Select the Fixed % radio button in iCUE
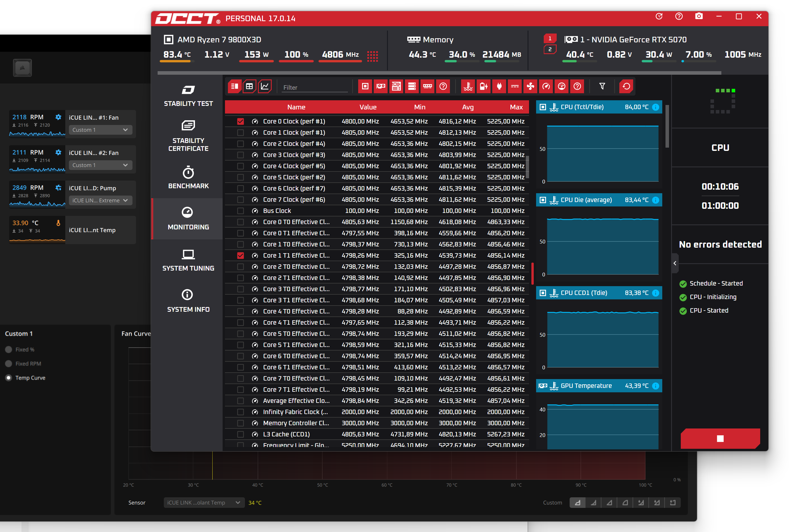The width and height of the screenshot is (789, 532). (9, 349)
